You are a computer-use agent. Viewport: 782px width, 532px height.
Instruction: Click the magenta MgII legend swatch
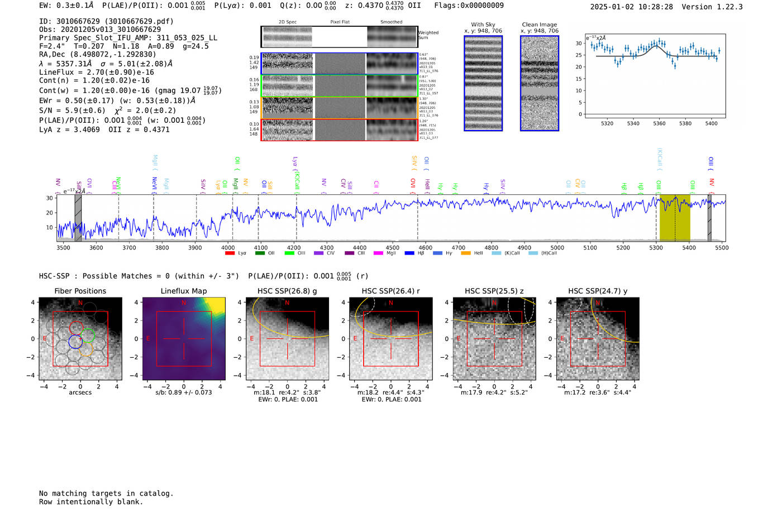378,253
